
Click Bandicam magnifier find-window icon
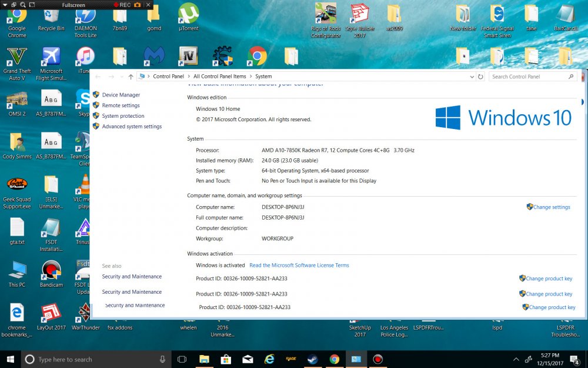tap(23, 5)
